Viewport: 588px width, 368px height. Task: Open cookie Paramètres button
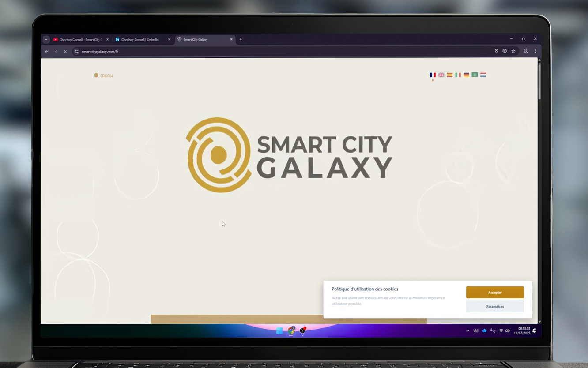[x=495, y=307]
